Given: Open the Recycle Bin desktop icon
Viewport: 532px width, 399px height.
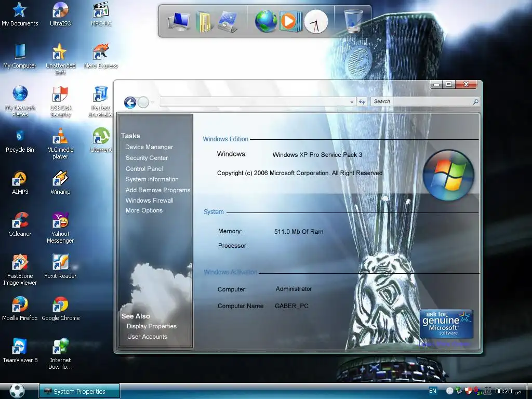Looking at the screenshot, I should [20, 140].
